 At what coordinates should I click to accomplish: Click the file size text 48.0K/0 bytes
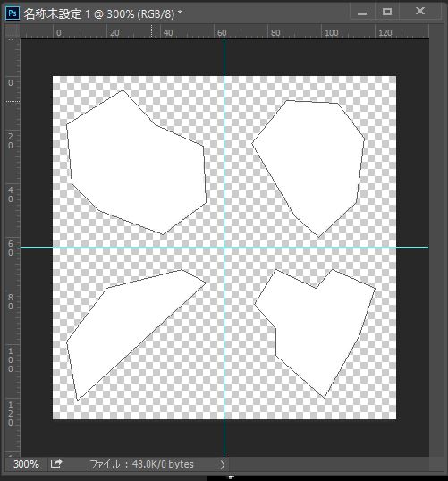[163, 464]
